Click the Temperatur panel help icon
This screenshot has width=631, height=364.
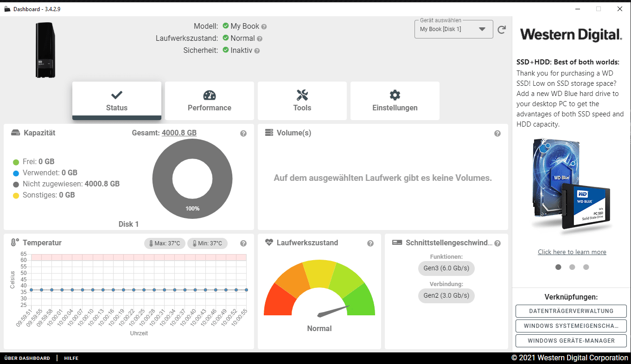click(x=243, y=243)
